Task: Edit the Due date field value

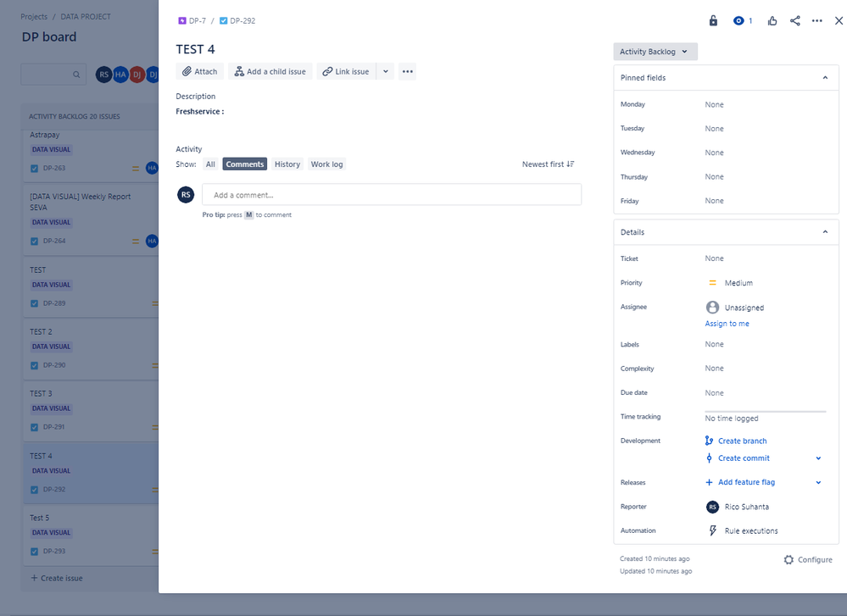Action: (x=714, y=393)
